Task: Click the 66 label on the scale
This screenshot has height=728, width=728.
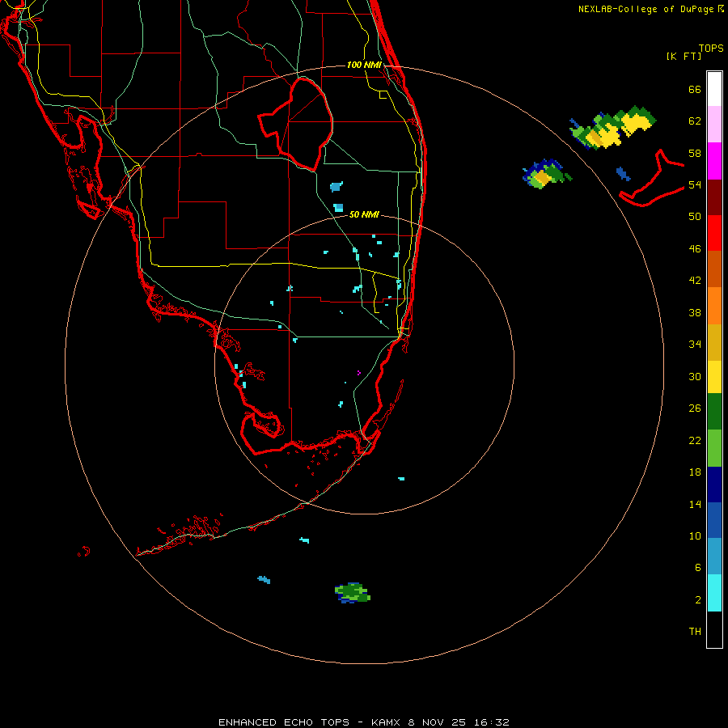Action: pos(695,90)
